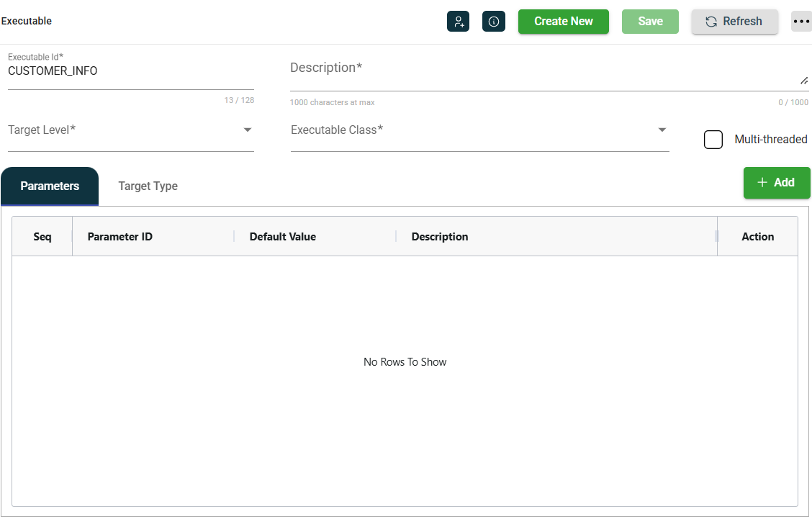Switch to the Target Type tab
Screen dimensions: 812x519
(x=148, y=186)
